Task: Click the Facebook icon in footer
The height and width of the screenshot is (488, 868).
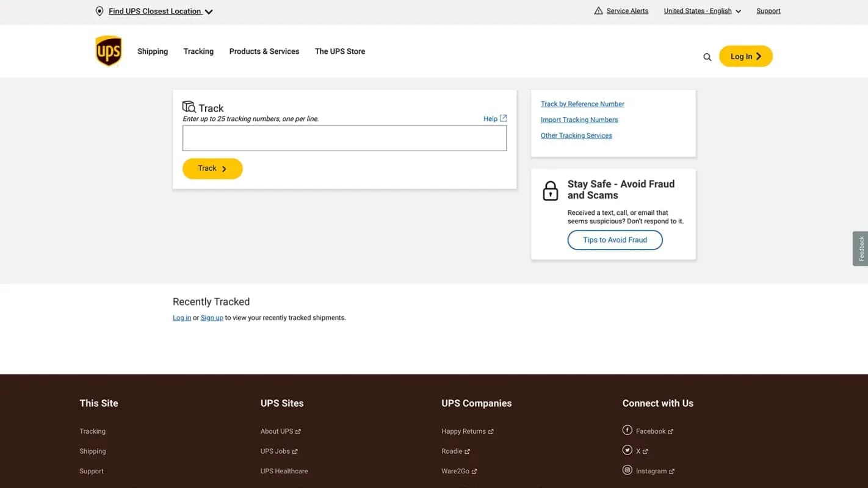Action: pos(627,430)
